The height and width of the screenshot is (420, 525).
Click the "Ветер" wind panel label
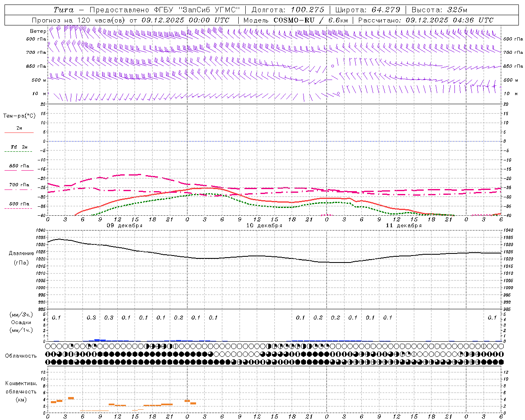(x=38, y=31)
